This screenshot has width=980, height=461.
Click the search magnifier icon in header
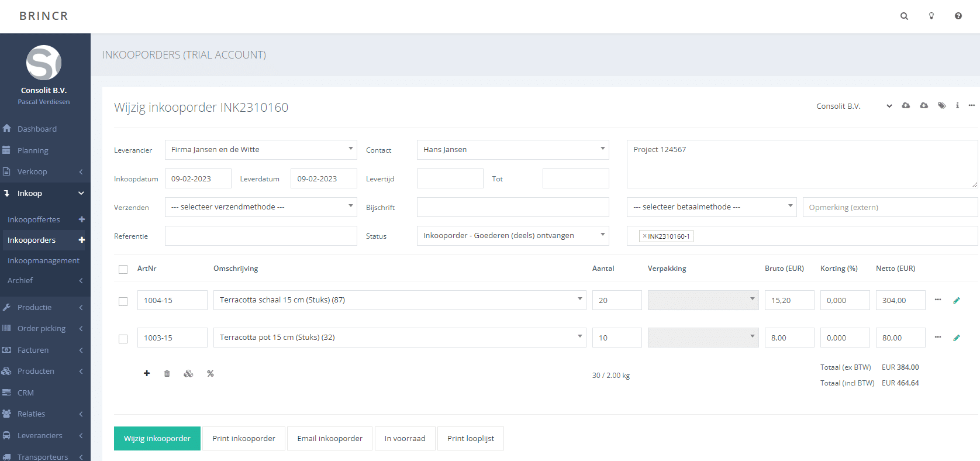904,16
